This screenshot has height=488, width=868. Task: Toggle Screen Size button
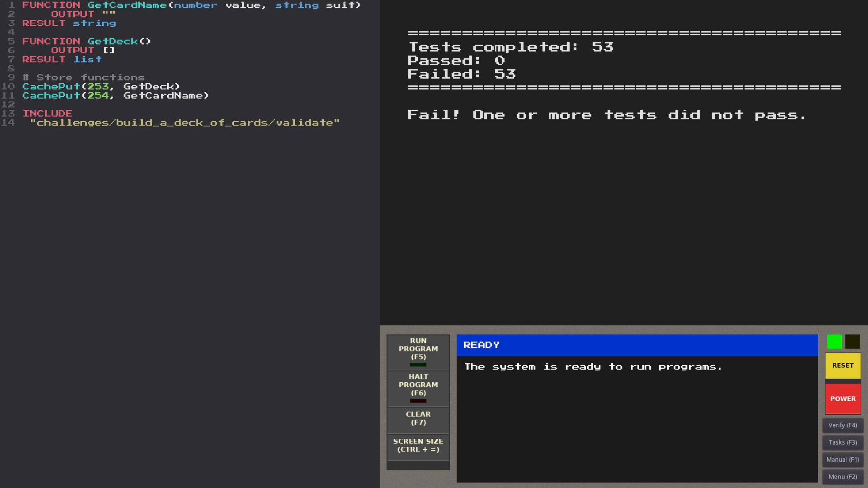click(418, 446)
